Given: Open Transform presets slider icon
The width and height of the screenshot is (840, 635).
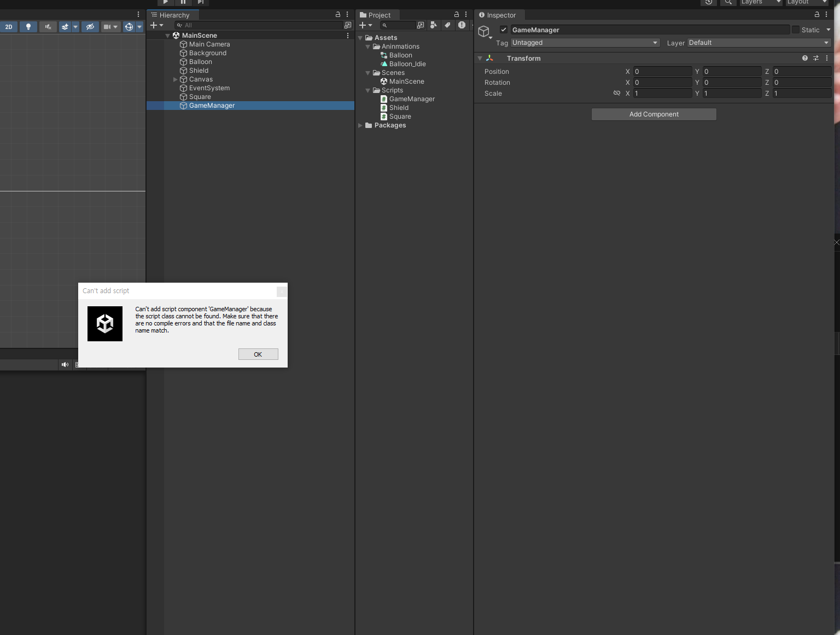Looking at the screenshot, I should [816, 58].
